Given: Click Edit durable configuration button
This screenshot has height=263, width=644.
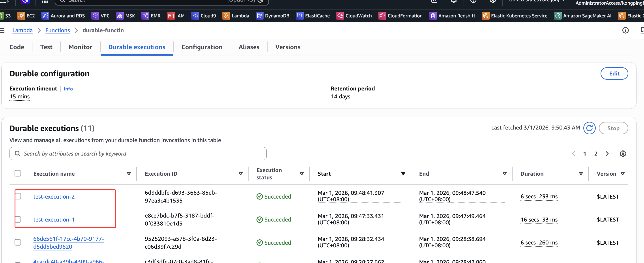Looking at the screenshot, I should (614, 73).
